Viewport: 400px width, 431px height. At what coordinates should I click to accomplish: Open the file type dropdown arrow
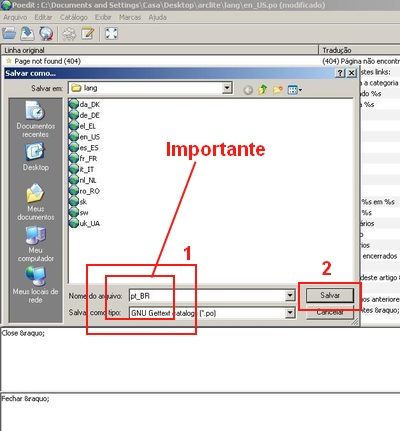coord(290,313)
